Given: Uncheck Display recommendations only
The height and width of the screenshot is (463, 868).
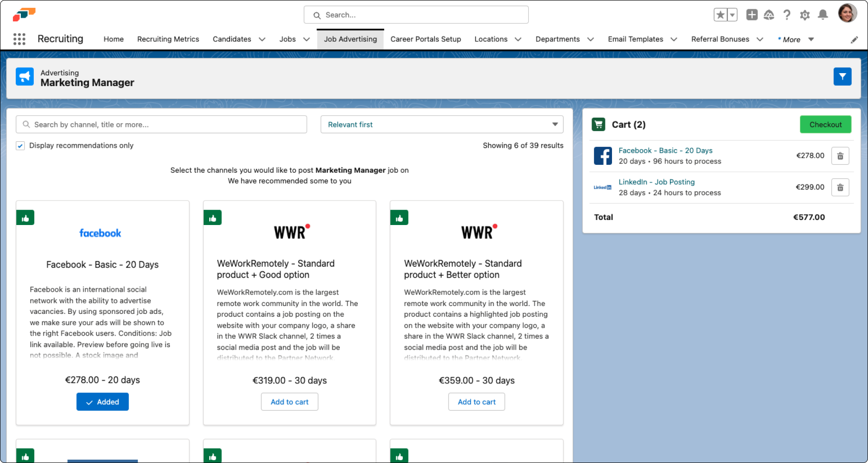Looking at the screenshot, I should (20, 145).
